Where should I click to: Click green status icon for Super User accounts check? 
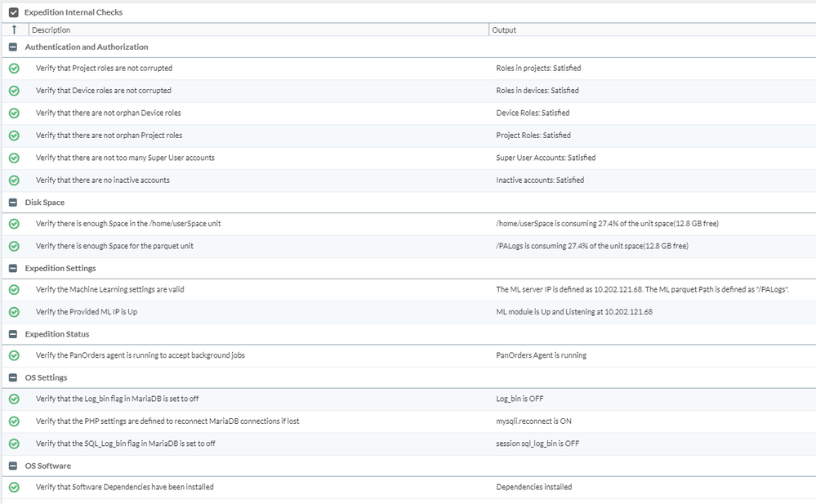(14, 158)
